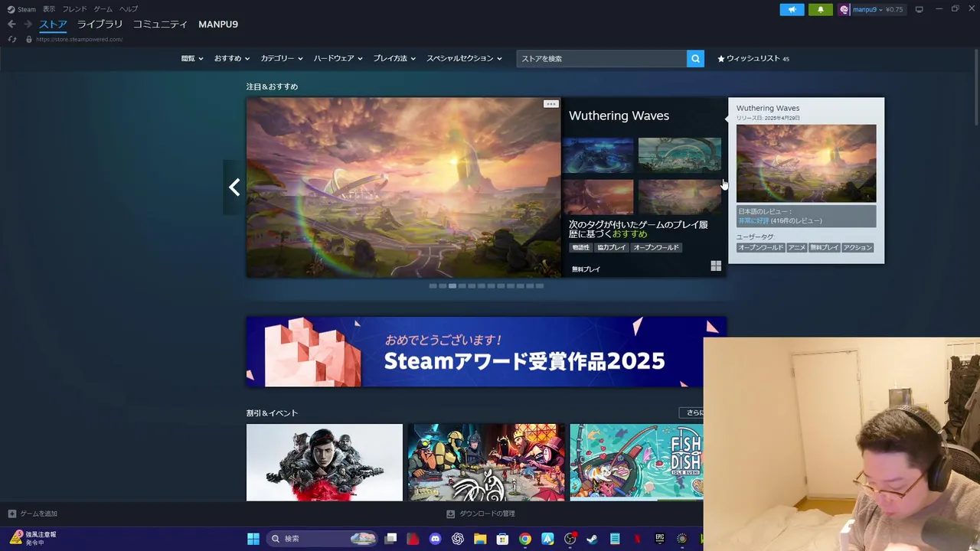The width and height of the screenshot is (980, 551).
Task: Open the 表示 menu
Action: pyautogui.click(x=49, y=9)
